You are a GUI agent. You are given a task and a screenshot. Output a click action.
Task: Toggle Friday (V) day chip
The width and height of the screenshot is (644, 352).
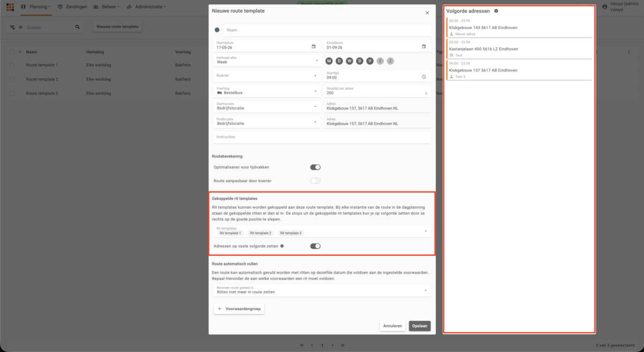tap(370, 61)
